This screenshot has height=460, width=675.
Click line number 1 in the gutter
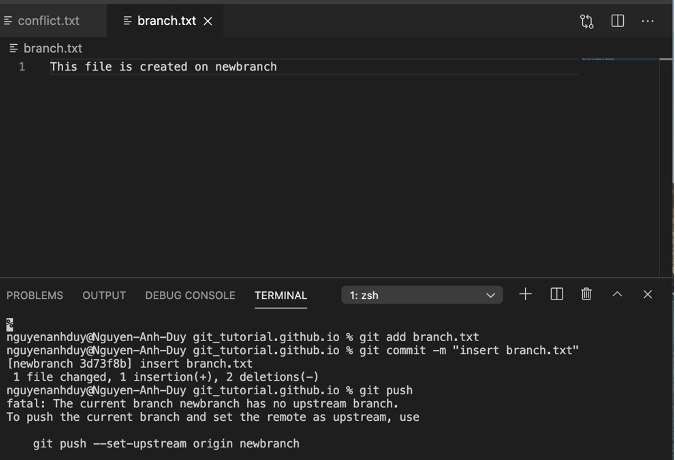click(22, 67)
